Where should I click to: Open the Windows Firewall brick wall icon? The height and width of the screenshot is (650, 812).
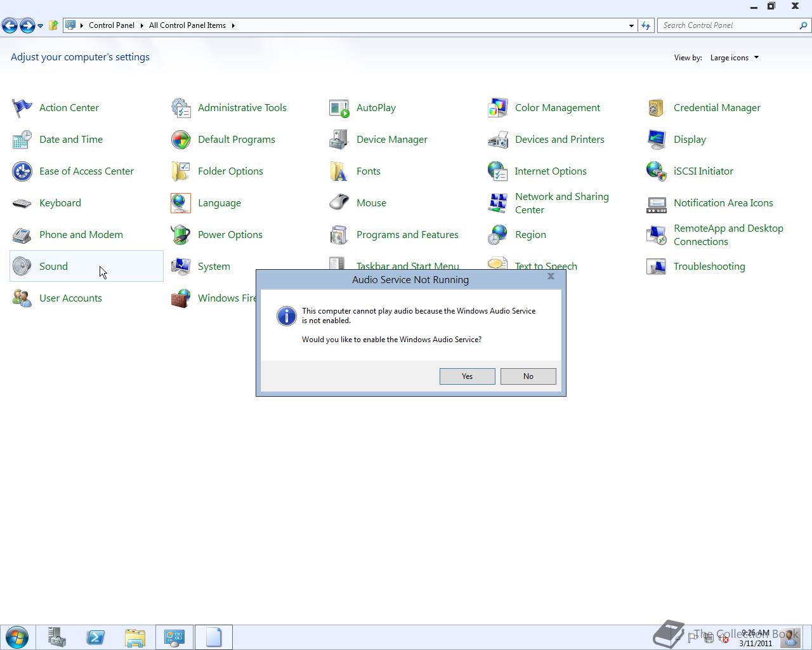[181, 298]
